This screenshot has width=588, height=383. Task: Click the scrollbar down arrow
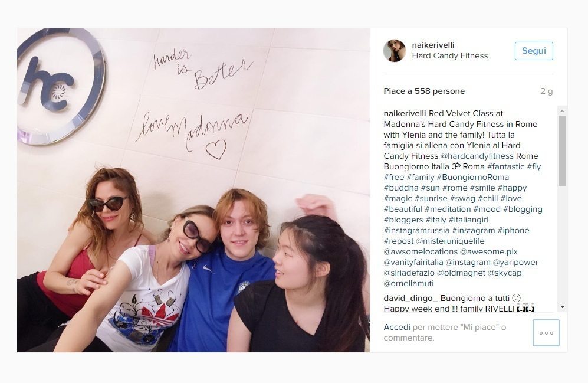tap(561, 307)
